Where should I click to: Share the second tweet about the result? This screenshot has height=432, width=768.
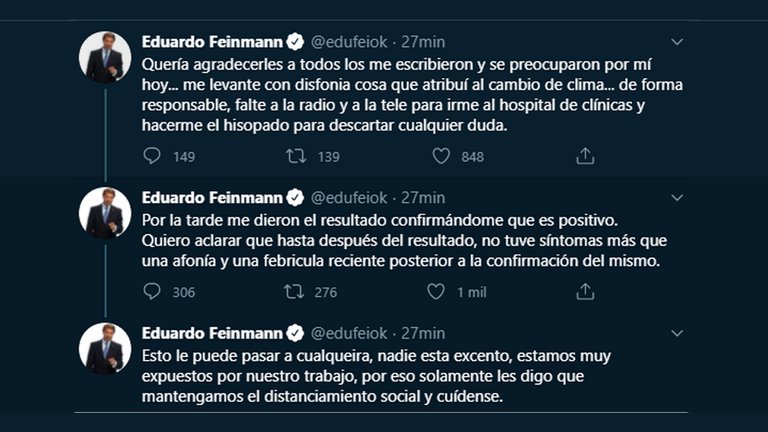tap(586, 292)
